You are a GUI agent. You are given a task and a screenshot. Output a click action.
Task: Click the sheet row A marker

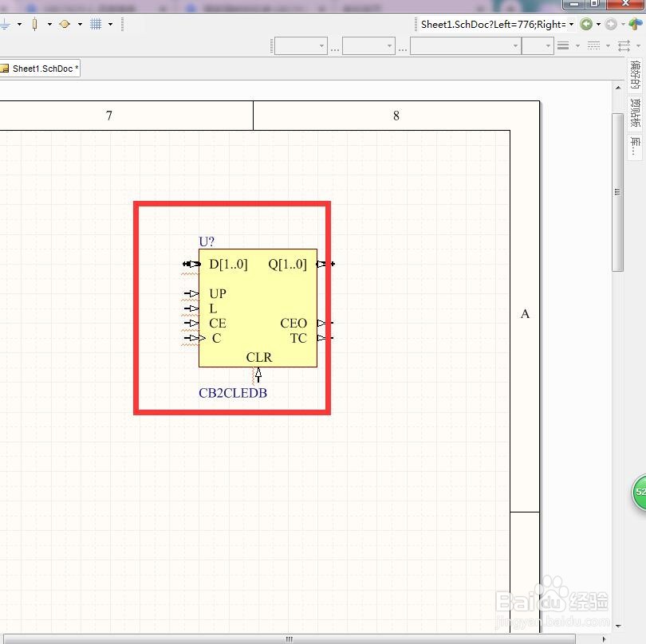coord(525,314)
